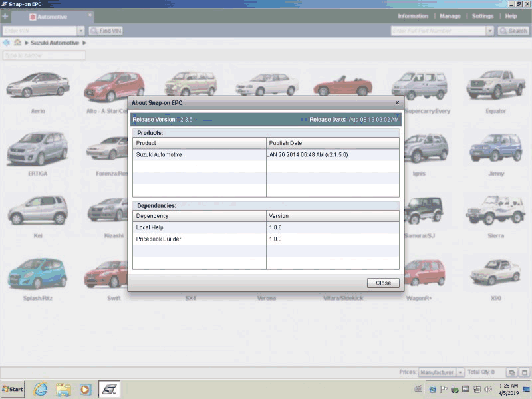This screenshot has width=532, height=399.
Task: Select the red convertible car thumbnail
Action: 342,85
